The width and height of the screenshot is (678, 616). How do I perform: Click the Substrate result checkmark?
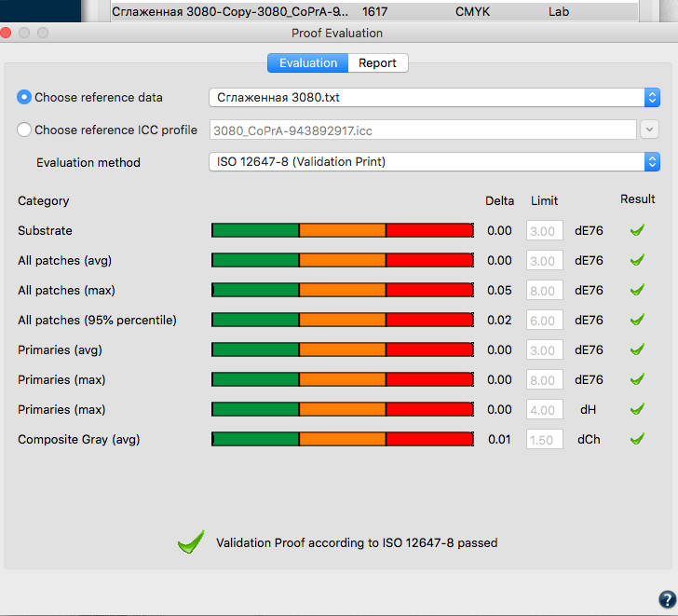pos(637,230)
